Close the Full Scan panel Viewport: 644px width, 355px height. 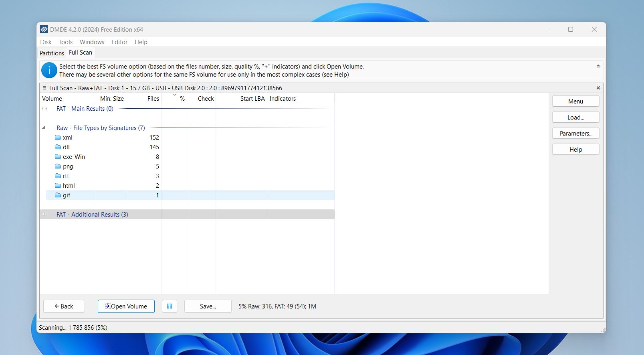[x=598, y=88]
